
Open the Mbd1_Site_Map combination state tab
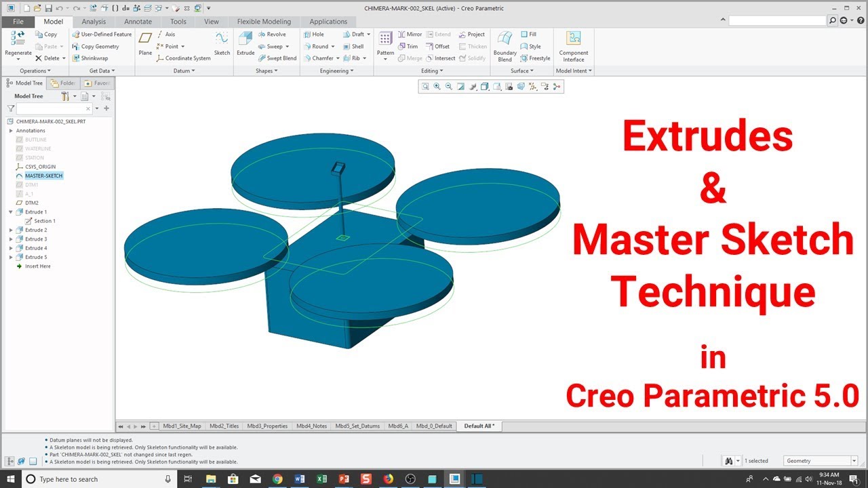pos(181,426)
